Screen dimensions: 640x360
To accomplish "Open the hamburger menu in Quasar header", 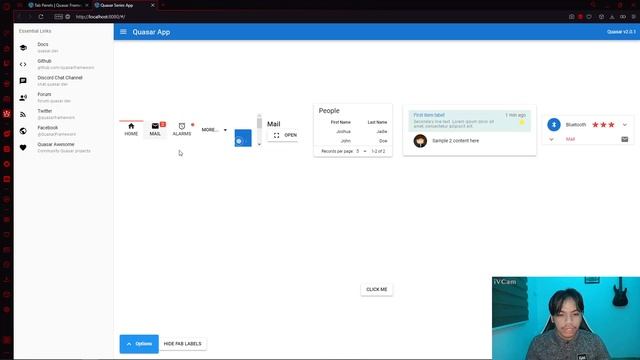I will 123,32.
